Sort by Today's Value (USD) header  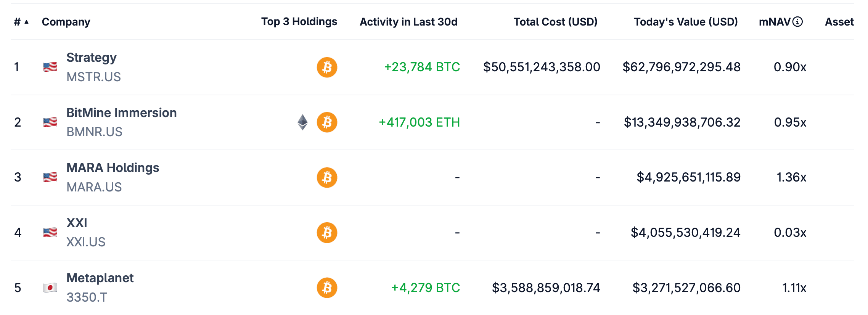(686, 22)
